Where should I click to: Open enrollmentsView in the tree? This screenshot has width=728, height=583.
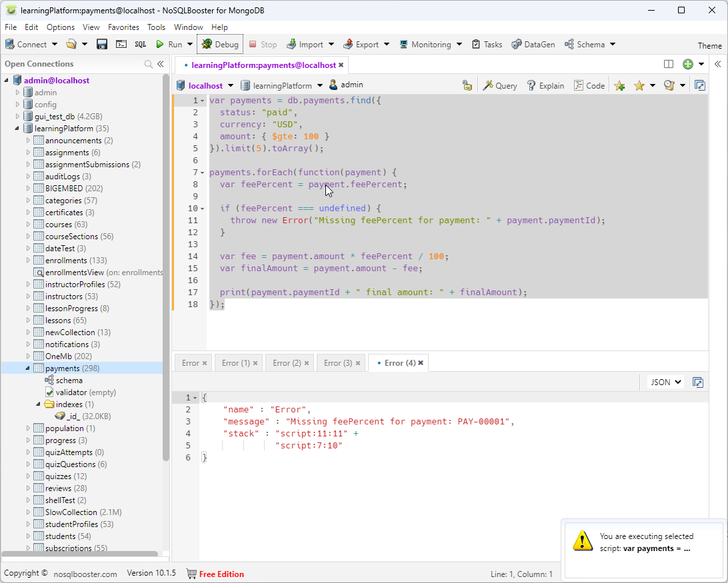(x=99, y=273)
